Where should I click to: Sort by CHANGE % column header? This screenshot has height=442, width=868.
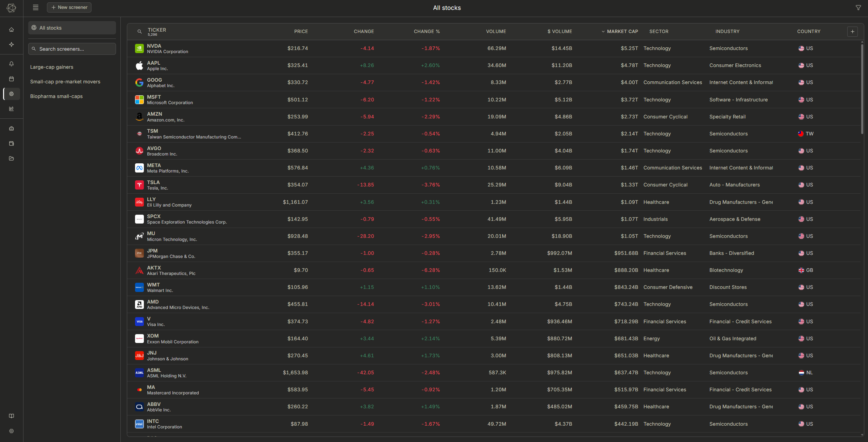[427, 32]
